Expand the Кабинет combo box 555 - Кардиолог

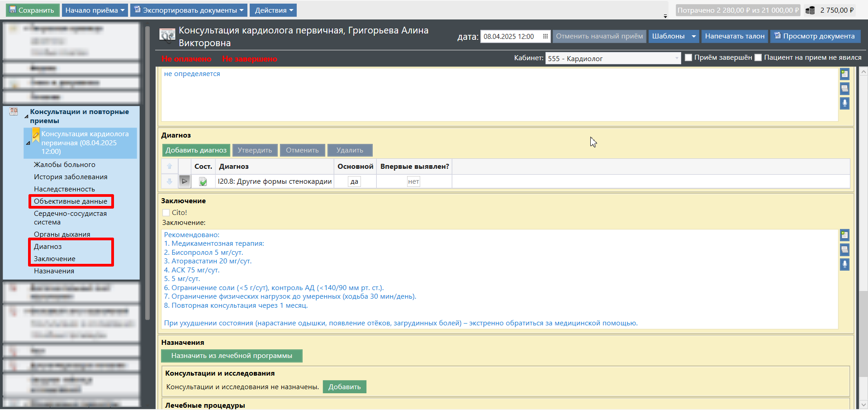[x=676, y=58]
